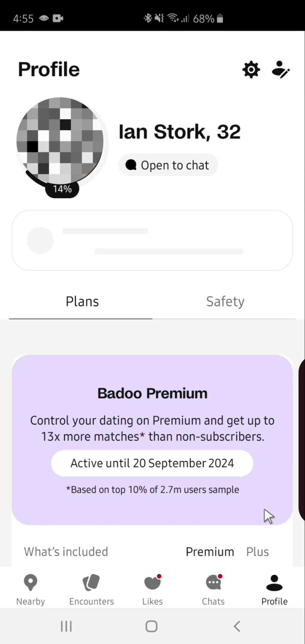Open the settings gear icon

pos(251,70)
